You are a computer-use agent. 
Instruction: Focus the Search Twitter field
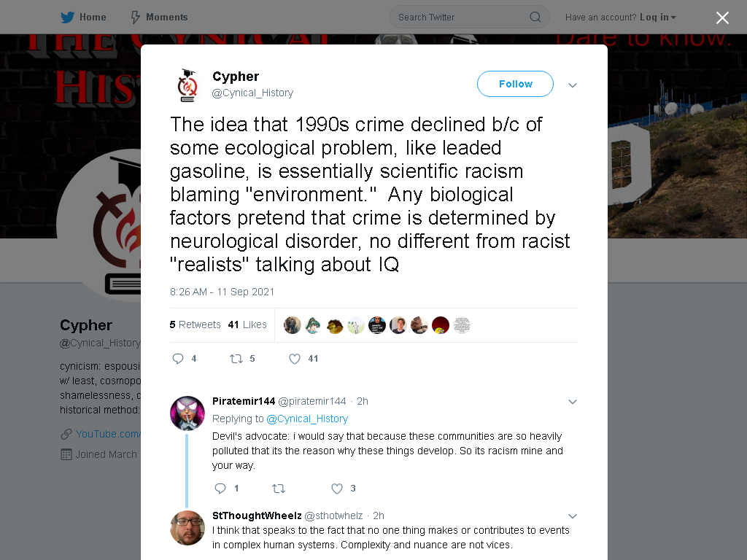[469, 17]
